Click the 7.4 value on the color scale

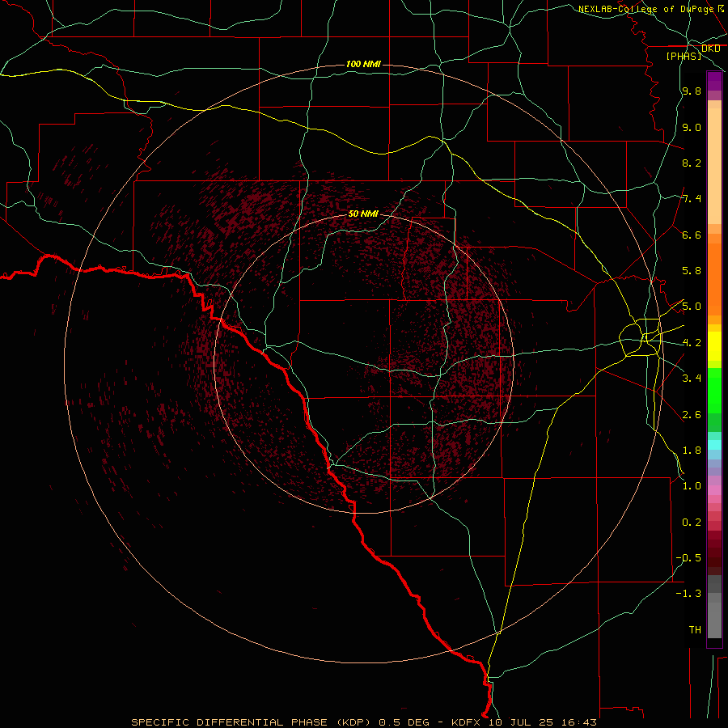(x=692, y=199)
